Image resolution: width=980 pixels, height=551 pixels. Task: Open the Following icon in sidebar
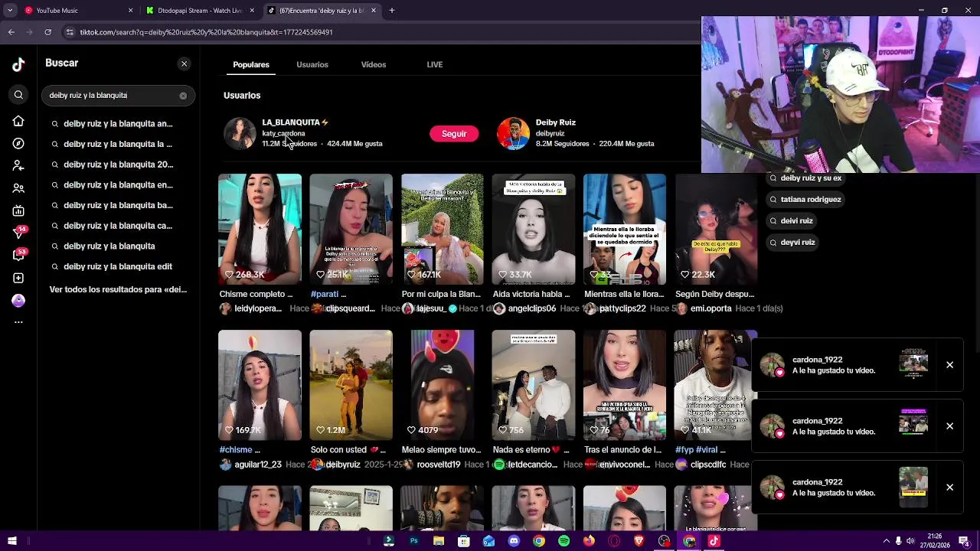[18, 165]
